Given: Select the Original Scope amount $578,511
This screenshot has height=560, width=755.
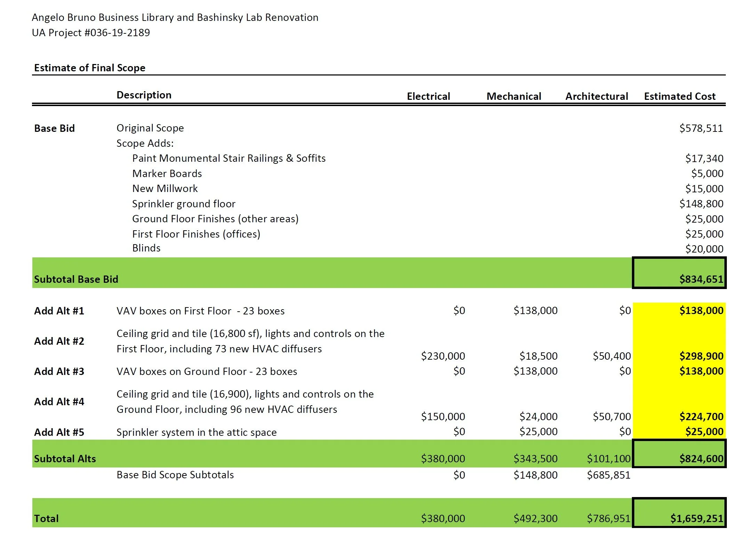Looking at the screenshot, I should point(701,128).
